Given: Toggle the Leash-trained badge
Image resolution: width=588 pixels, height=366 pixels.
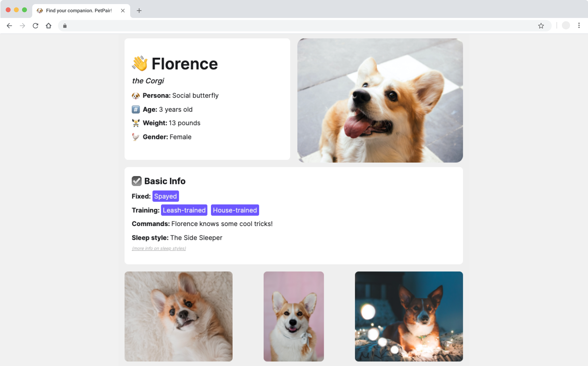Looking at the screenshot, I should [184, 210].
